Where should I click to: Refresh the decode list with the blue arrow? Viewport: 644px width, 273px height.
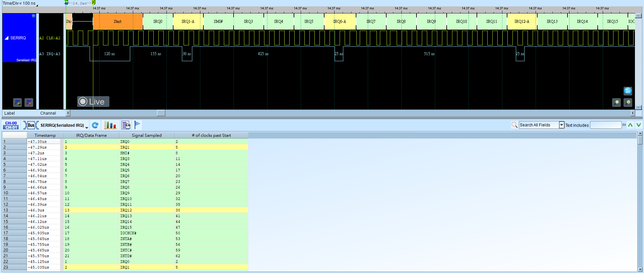pos(95,125)
